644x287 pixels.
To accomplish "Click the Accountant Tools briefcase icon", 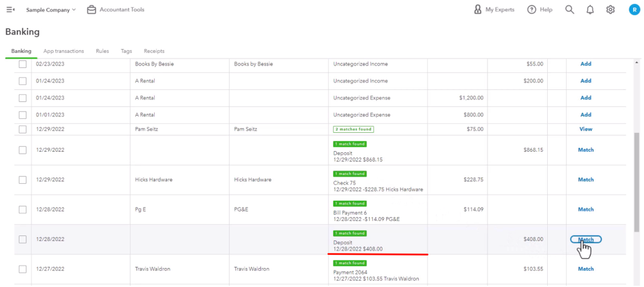I will [x=92, y=9].
